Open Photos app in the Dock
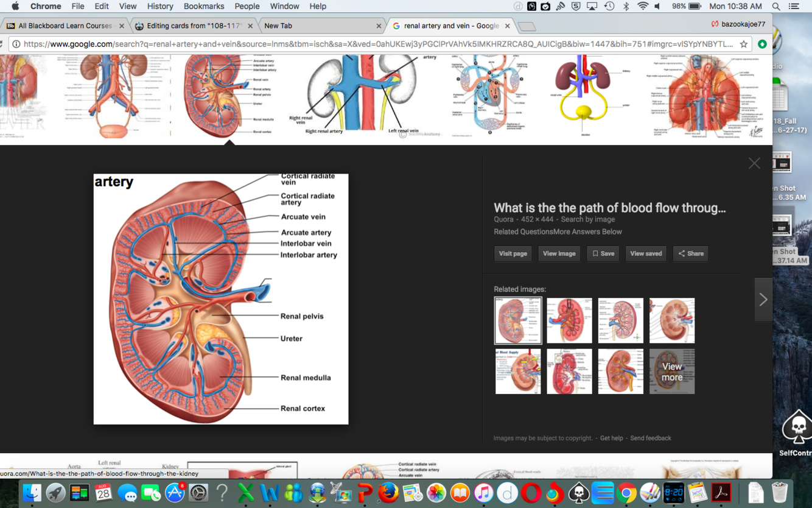This screenshot has width=812, height=508. pos(436,492)
